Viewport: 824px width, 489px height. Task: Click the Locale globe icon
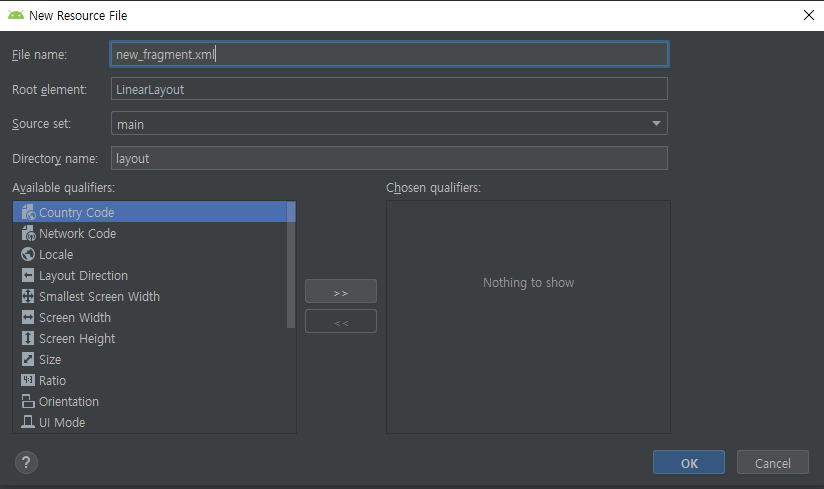point(28,254)
